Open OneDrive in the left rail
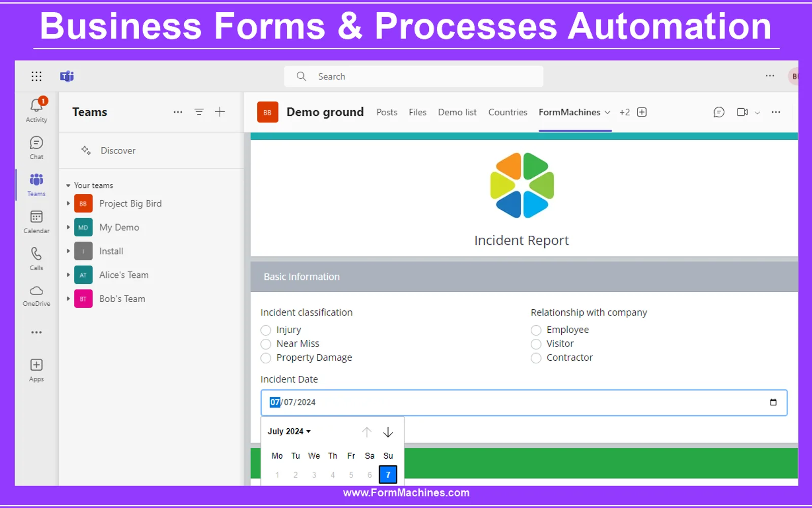The height and width of the screenshot is (508, 812). (x=37, y=296)
